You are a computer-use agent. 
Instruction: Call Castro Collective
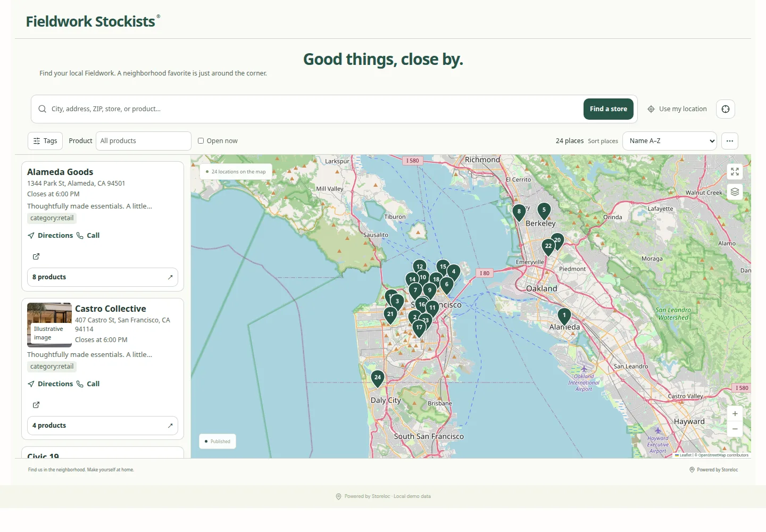[88, 384]
